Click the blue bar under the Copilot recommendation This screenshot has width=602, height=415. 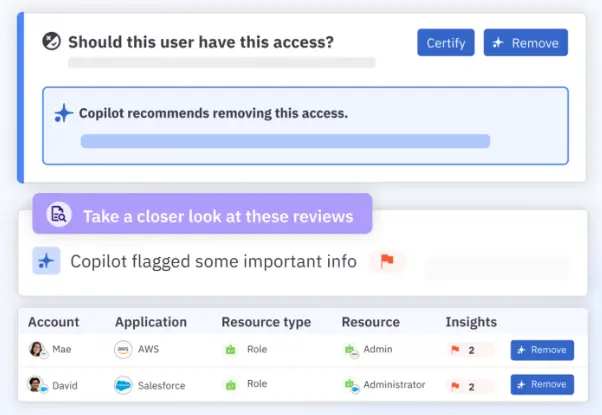pyautogui.click(x=285, y=141)
